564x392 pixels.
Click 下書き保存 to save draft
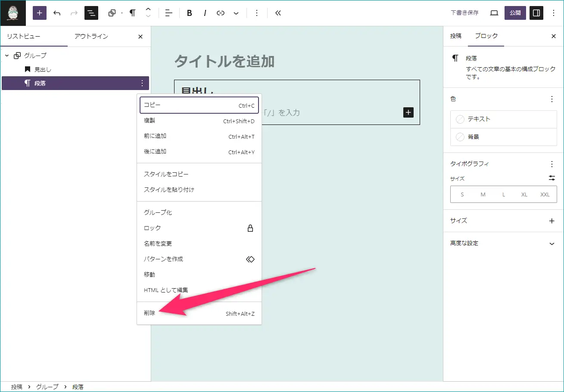464,13
